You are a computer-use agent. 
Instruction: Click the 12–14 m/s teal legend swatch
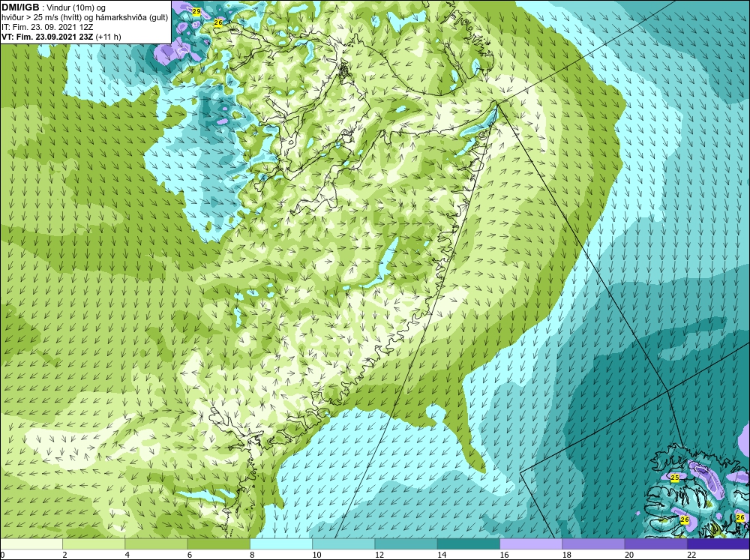tap(406, 544)
